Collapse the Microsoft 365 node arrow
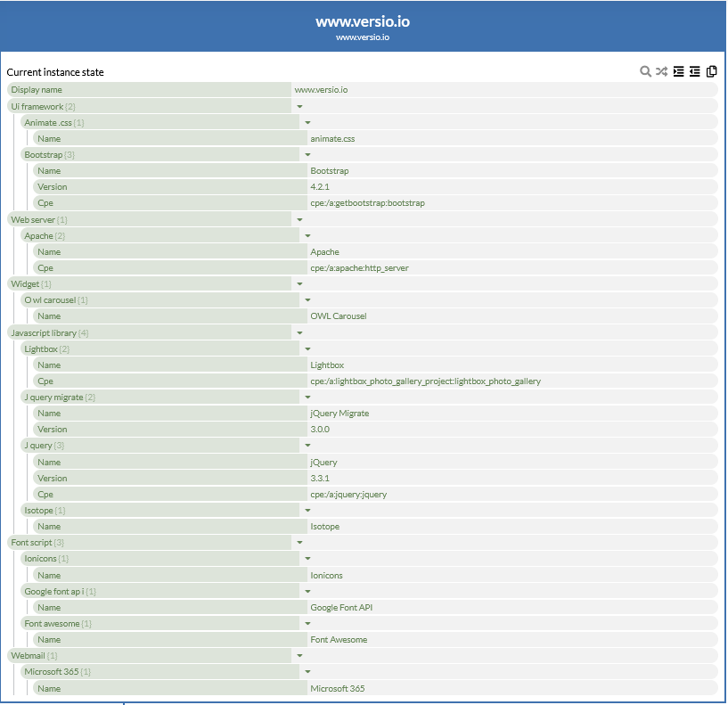The image size is (728, 705). (x=307, y=671)
